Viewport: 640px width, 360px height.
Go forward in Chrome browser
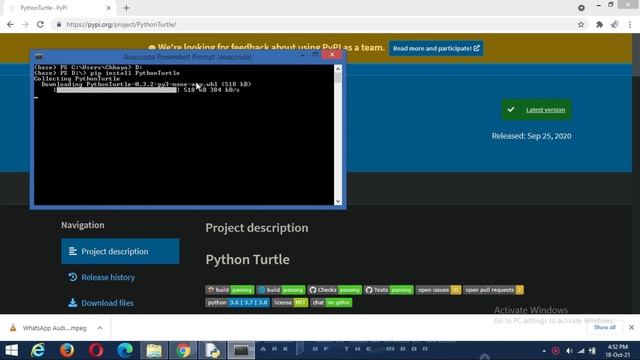tap(25, 24)
